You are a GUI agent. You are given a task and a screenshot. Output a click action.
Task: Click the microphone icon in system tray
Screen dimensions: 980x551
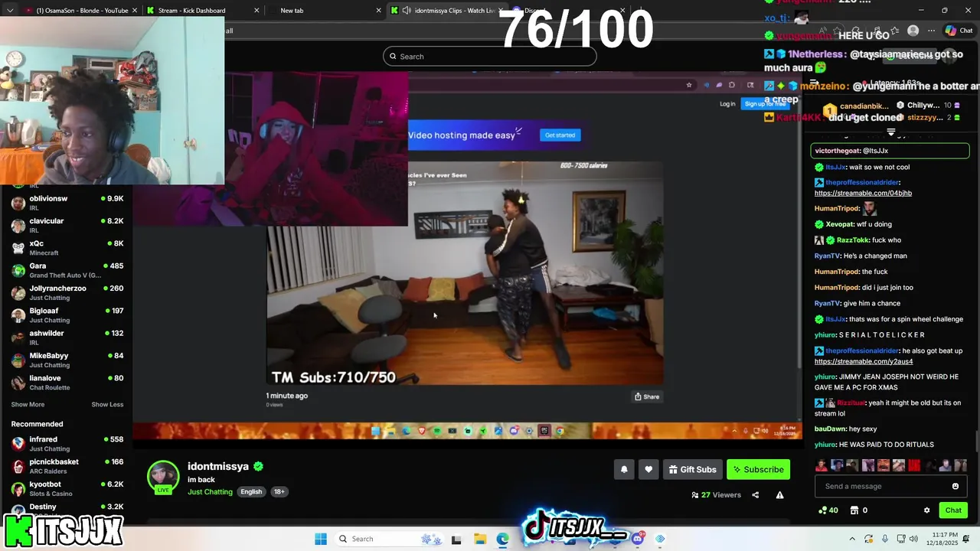click(x=885, y=539)
